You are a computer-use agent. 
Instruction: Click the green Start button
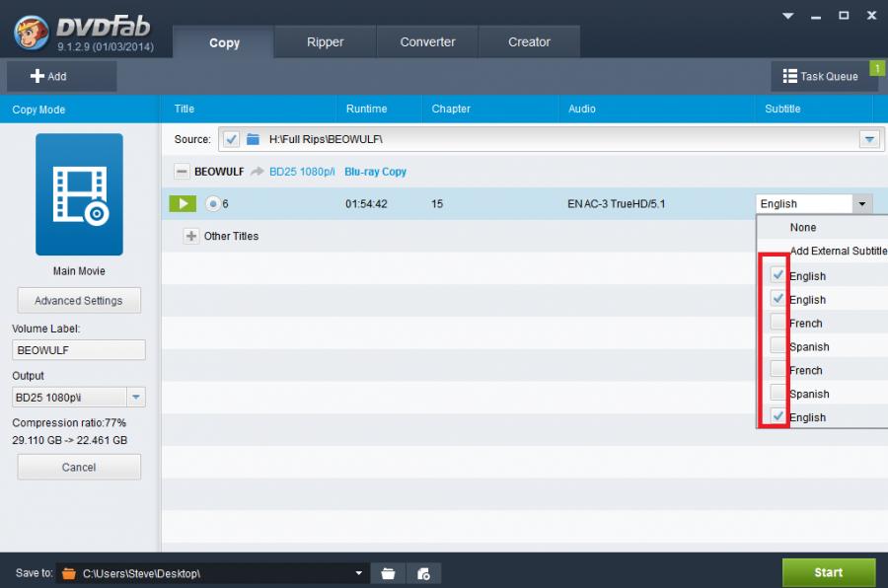click(x=828, y=572)
